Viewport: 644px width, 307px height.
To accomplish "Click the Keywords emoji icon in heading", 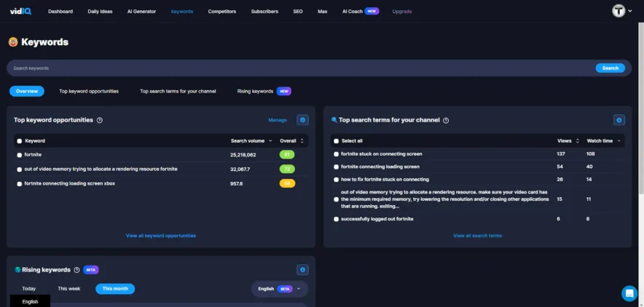I will click(13, 41).
